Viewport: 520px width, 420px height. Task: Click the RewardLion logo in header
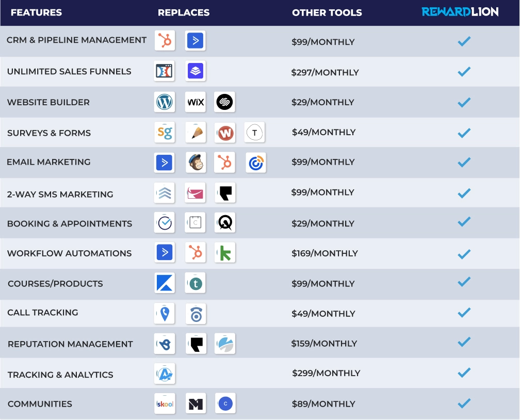[x=460, y=12]
